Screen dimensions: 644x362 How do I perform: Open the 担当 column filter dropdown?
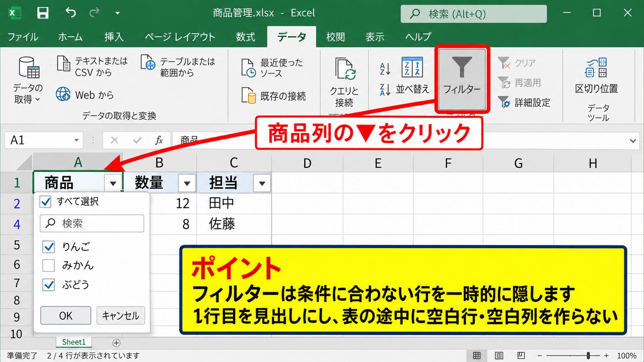(262, 184)
